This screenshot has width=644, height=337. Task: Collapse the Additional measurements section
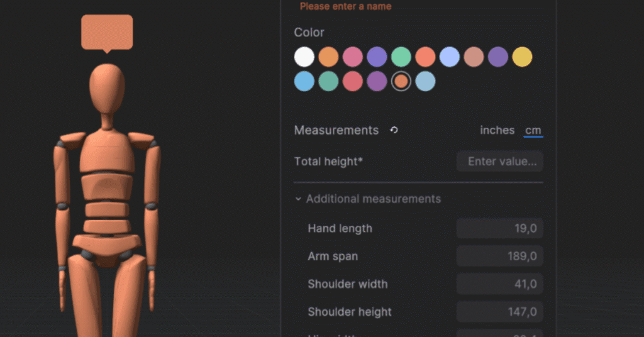[x=367, y=199]
